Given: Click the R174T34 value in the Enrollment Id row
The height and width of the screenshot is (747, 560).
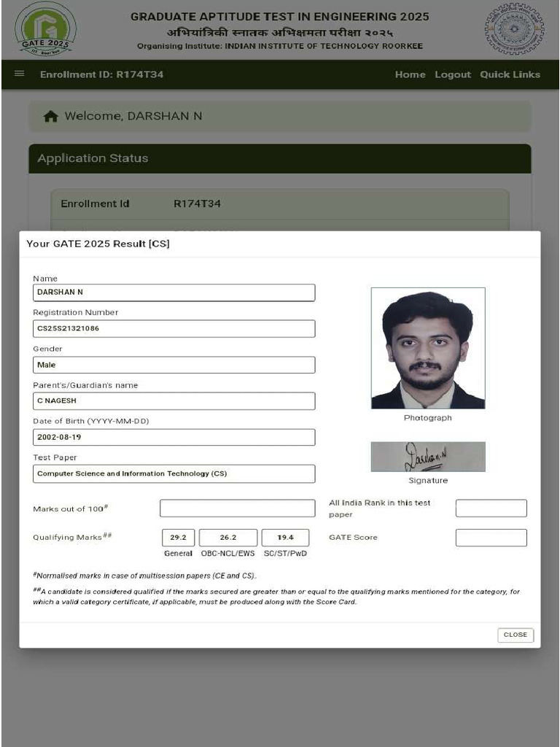Looking at the screenshot, I should point(197,204).
